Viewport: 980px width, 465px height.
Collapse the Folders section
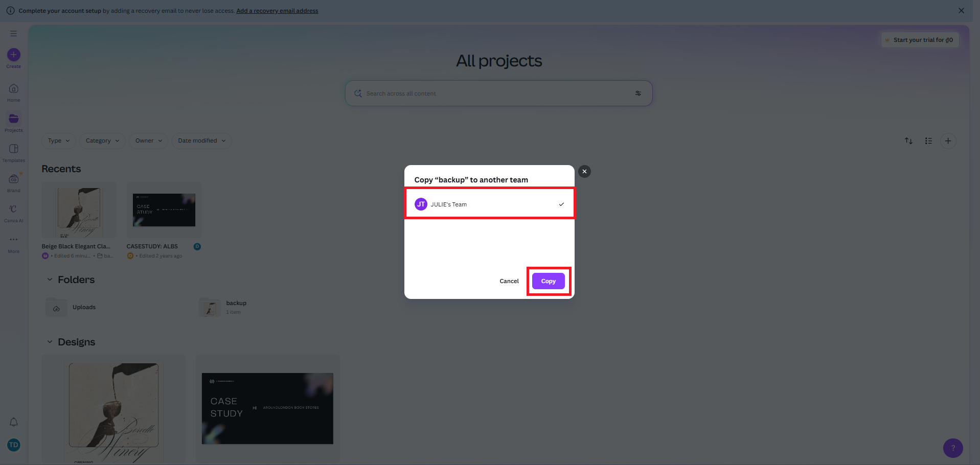pos(50,280)
